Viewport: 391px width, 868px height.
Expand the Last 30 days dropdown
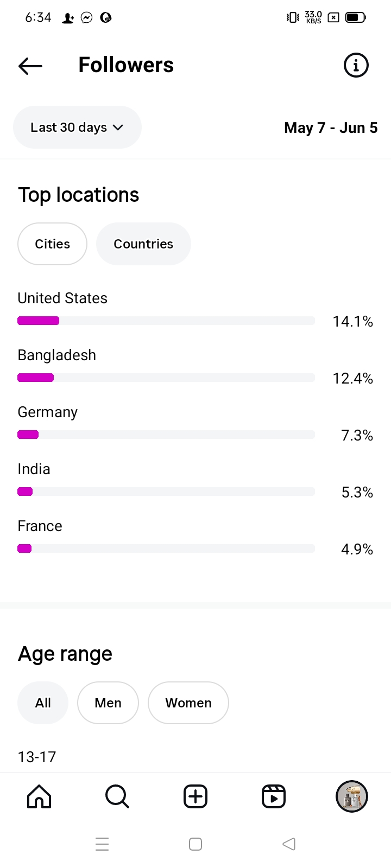(70, 127)
